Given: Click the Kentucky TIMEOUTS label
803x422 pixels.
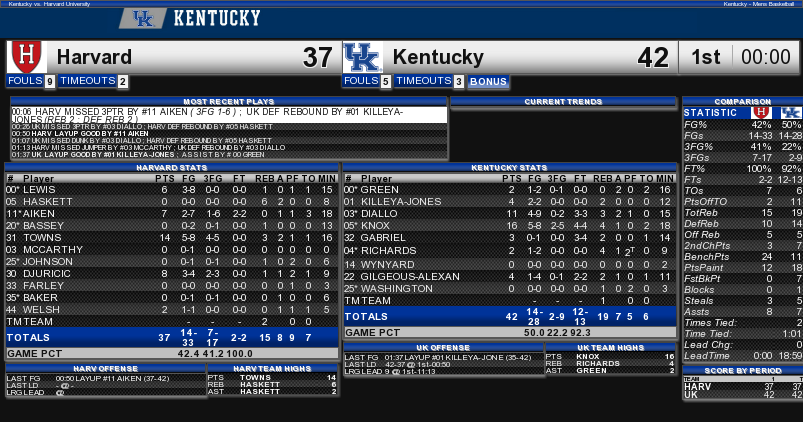Looking at the screenshot, I should tap(423, 81).
